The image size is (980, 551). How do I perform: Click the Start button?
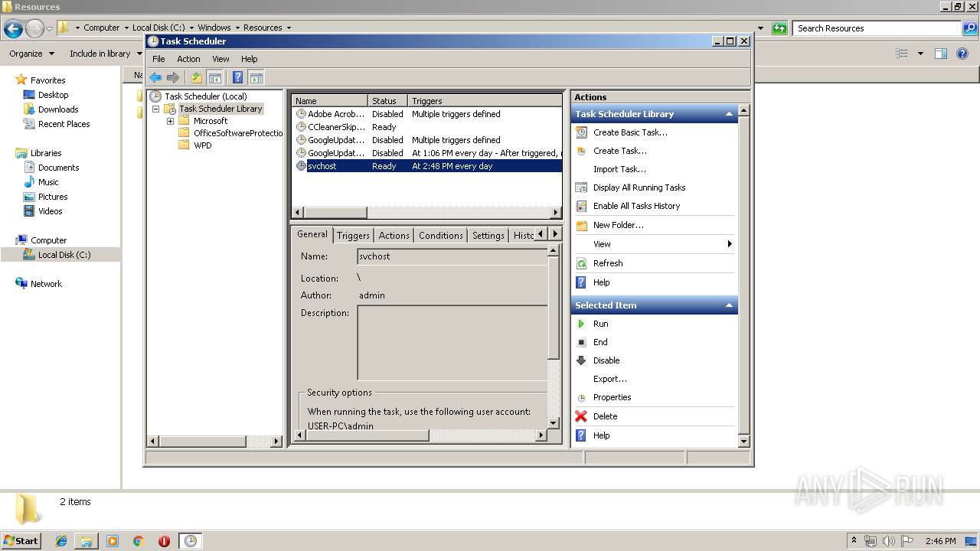21,541
